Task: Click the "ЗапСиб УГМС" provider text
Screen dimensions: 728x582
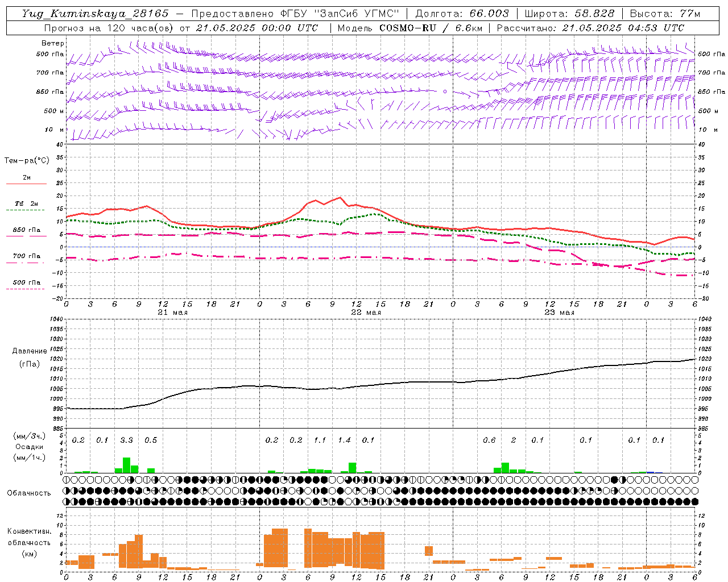Action: 357,14
